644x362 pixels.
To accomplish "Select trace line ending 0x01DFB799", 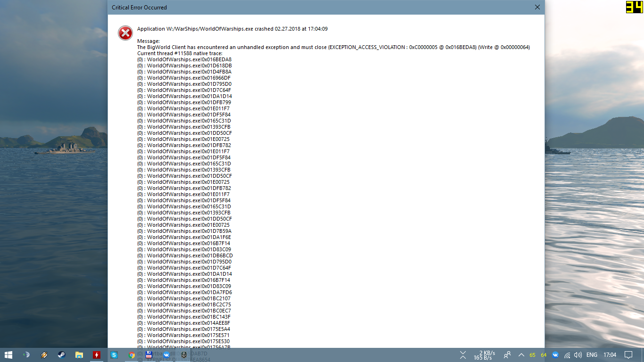I will (184, 102).
